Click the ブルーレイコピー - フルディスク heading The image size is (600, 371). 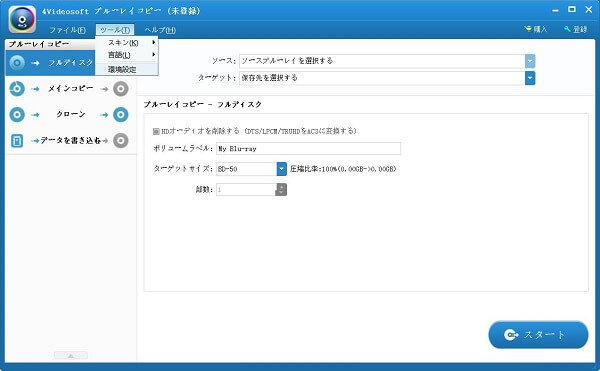pyautogui.click(x=202, y=104)
